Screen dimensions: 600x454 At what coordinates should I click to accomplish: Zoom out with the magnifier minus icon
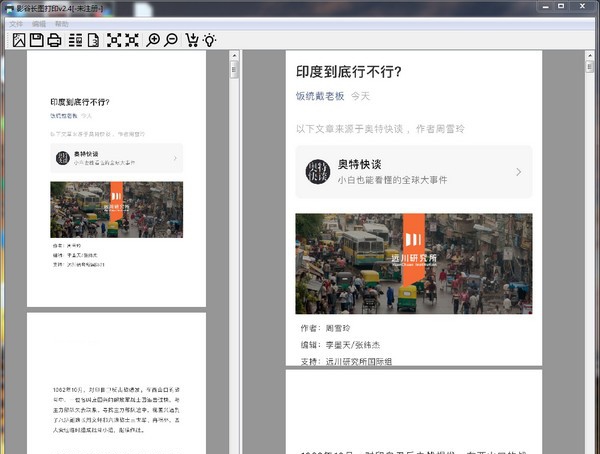pos(171,40)
